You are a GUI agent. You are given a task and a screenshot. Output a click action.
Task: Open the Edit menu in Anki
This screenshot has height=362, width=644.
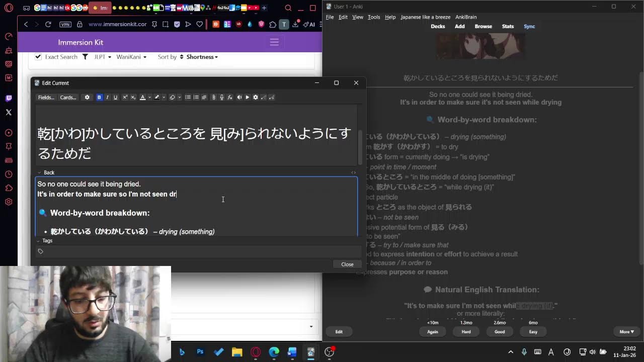tap(343, 17)
